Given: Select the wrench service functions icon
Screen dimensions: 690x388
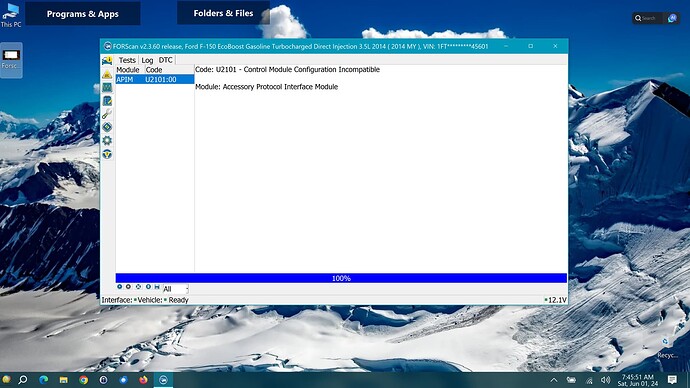Looking at the screenshot, I should (107, 114).
